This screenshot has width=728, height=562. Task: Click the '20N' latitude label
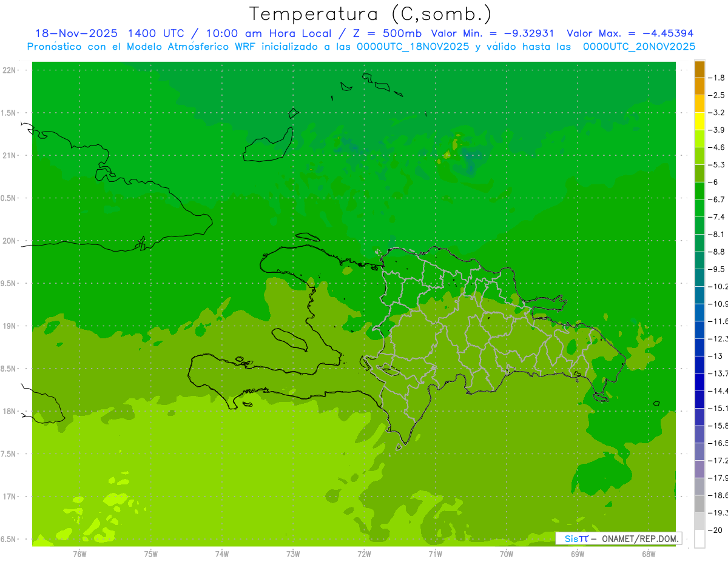tap(9, 241)
